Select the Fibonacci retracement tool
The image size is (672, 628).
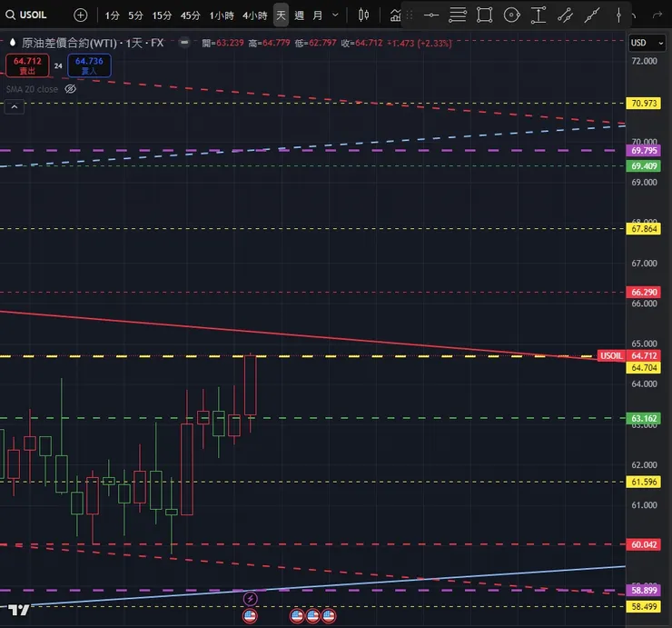pos(458,15)
